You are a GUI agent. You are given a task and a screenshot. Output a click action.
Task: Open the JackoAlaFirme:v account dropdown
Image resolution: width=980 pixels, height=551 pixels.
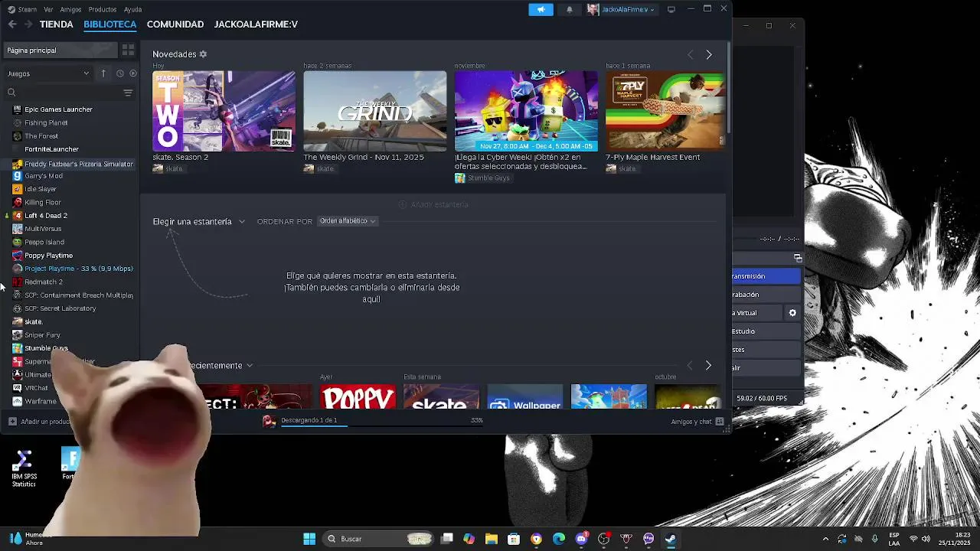point(622,9)
